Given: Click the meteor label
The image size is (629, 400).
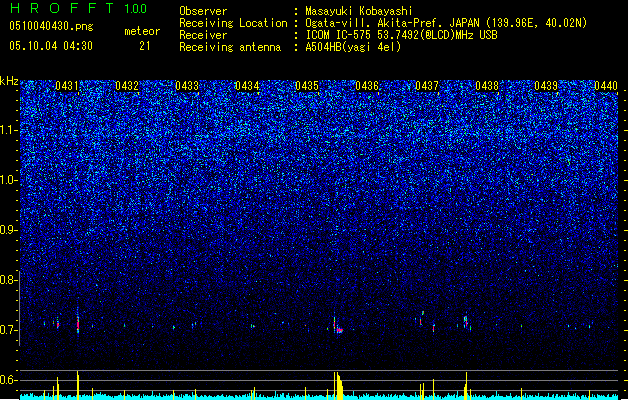Looking at the screenshot, I should (x=142, y=31).
